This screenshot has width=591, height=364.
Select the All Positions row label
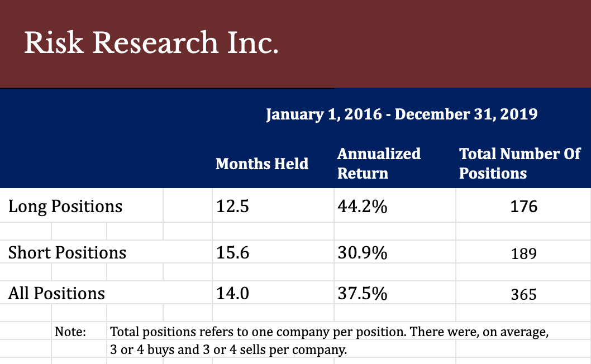(56, 293)
